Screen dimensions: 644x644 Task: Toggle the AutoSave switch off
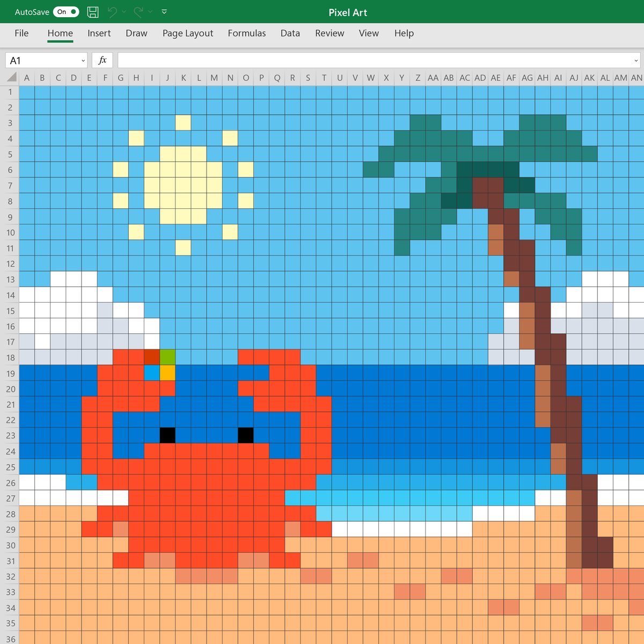(x=66, y=12)
